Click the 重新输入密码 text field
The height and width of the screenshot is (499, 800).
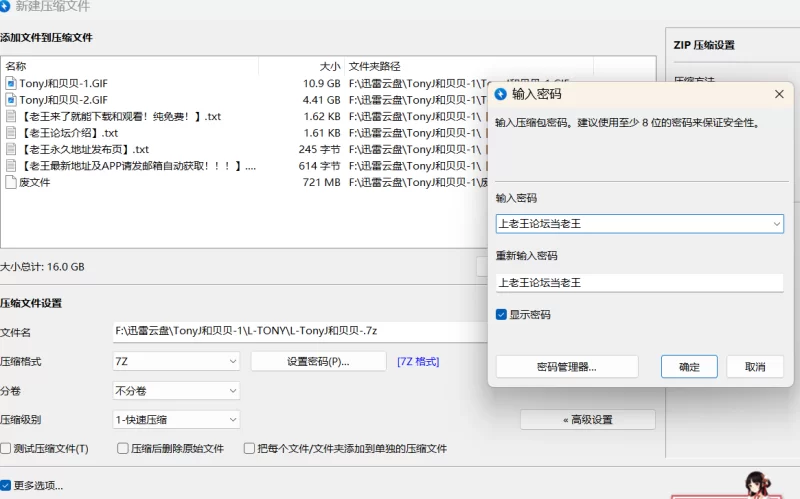coord(639,282)
